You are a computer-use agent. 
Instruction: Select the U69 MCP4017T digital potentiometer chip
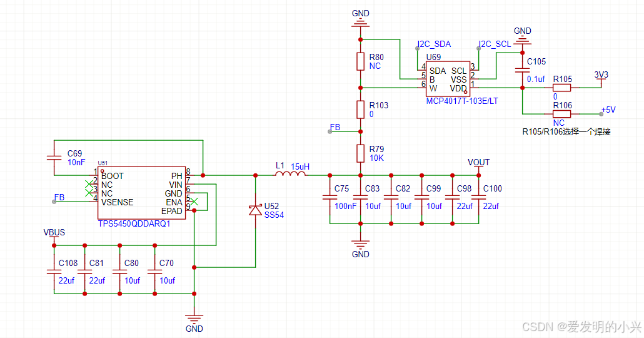pyautogui.click(x=448, y=79)
